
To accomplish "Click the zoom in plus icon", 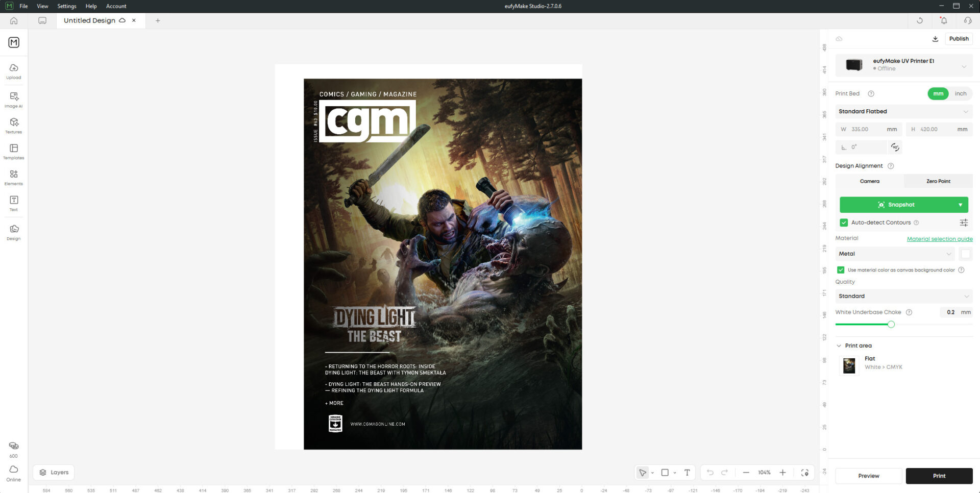I will click(x=782, y=473).
